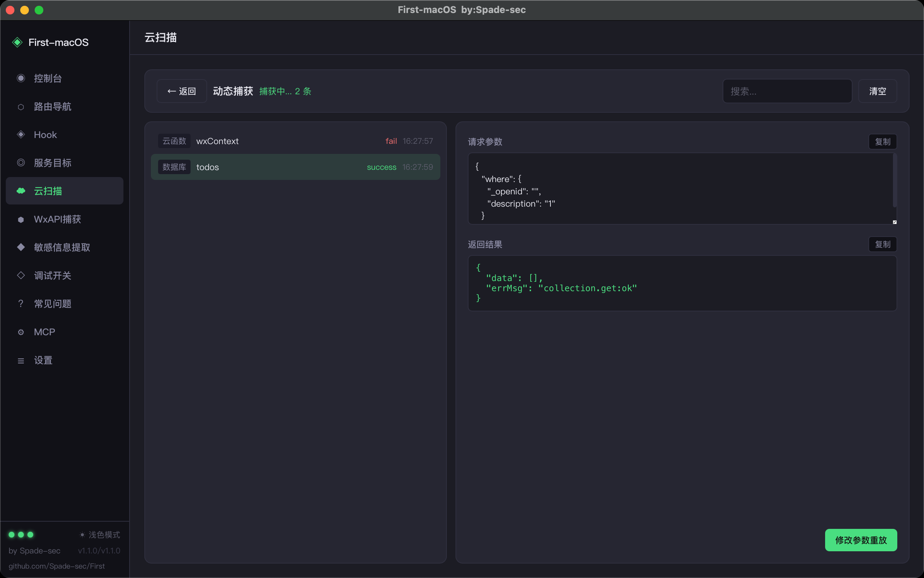Select the wxContext 云函数 capture row
The height and width of the screenshot is (578, 924).
click(296, 141)
